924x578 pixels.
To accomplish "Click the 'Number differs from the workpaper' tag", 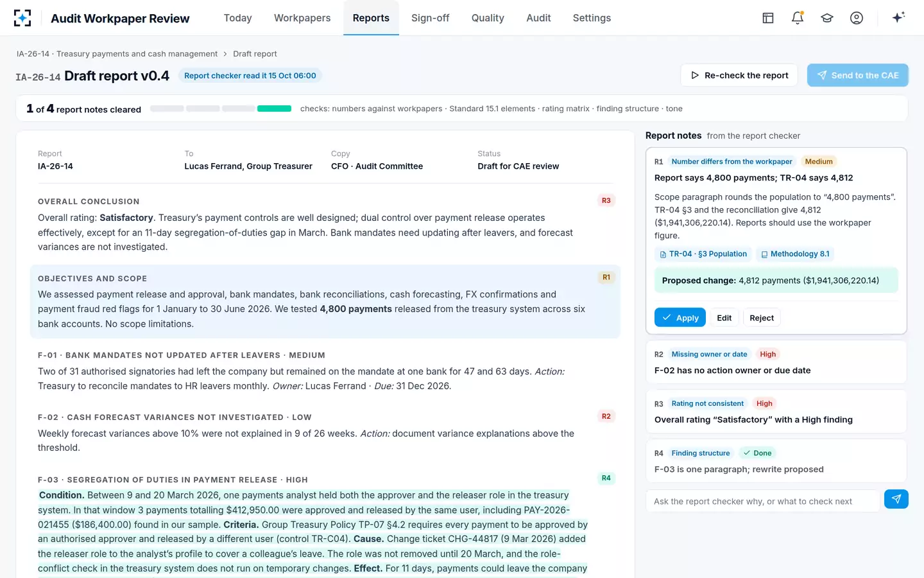I will [732, 162].
